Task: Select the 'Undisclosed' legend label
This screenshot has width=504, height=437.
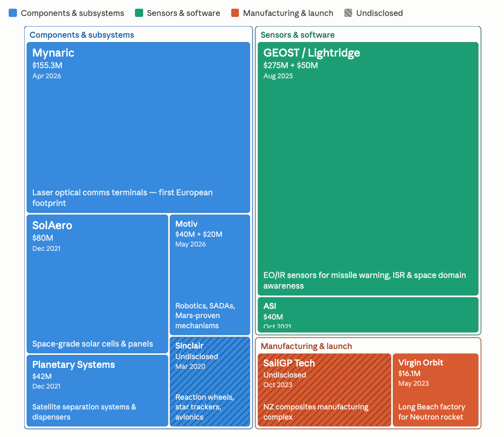Action: [379, 13]
